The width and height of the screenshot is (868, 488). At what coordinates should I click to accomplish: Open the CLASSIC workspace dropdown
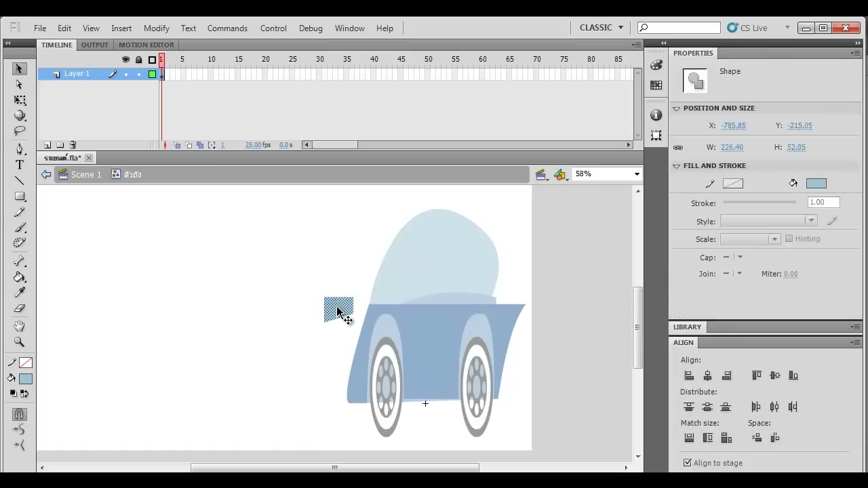coord(601,28)
